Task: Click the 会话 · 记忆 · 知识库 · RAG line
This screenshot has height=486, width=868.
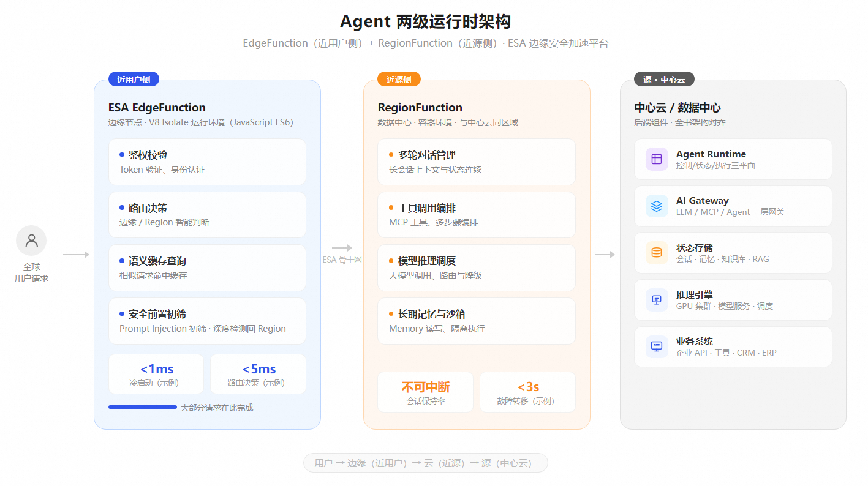Action: pos(723,259)
